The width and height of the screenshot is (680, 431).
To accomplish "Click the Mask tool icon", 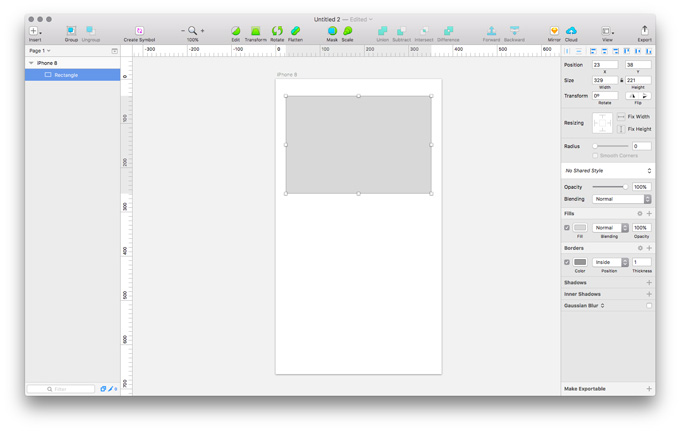I will pos(332,31).
